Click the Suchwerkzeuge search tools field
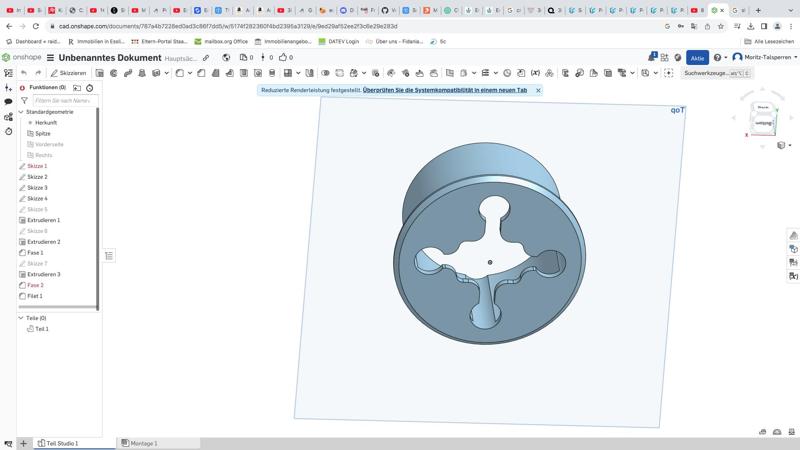The image size is (800, 450). pyautogui.click(x=716, y=73)
